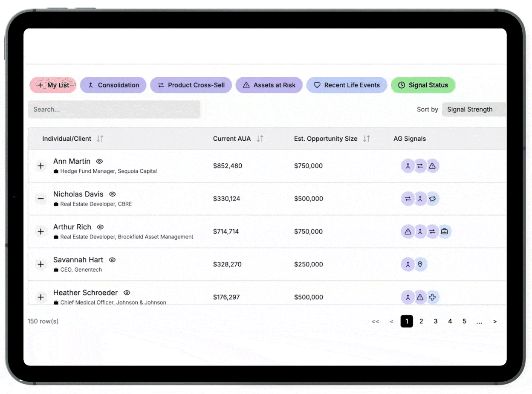
Task: Toggle the eye icon next to Ann Martin
Action: pyautogui.click(x=99, y=162)
